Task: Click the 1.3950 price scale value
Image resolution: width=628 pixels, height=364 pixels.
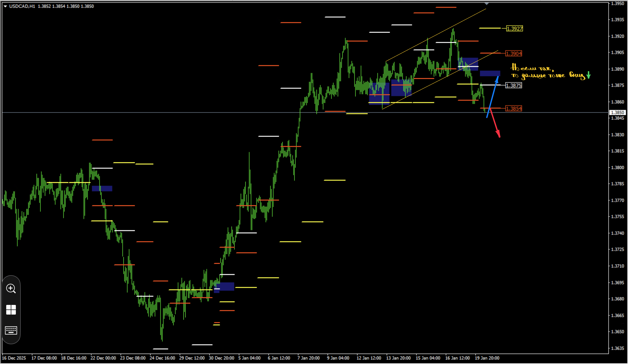Action: [617, 3]
